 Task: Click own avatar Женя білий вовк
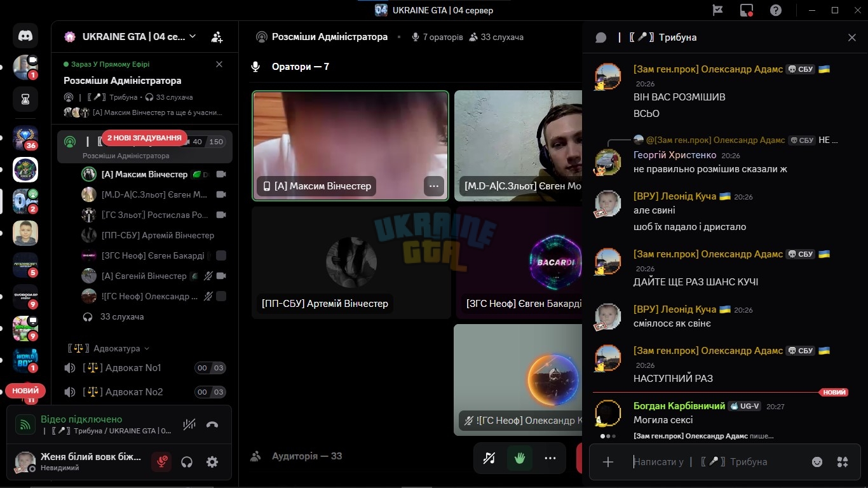point(25,462)
